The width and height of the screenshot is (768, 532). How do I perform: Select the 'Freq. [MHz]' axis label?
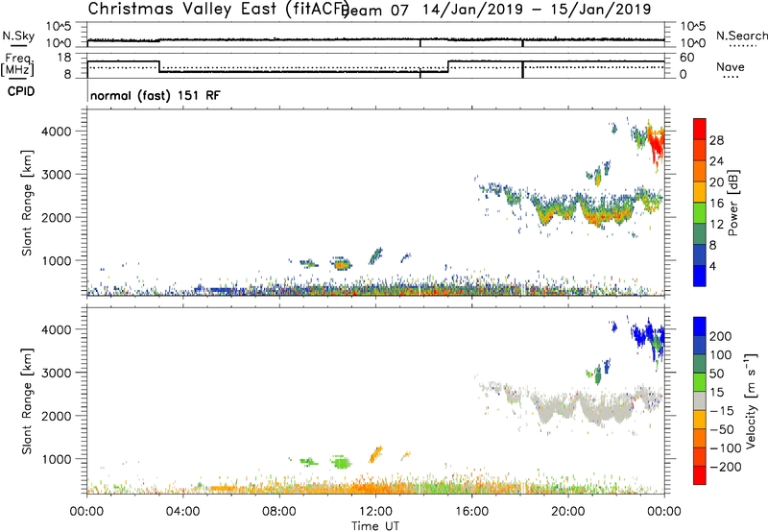click(x=18, y=64)
